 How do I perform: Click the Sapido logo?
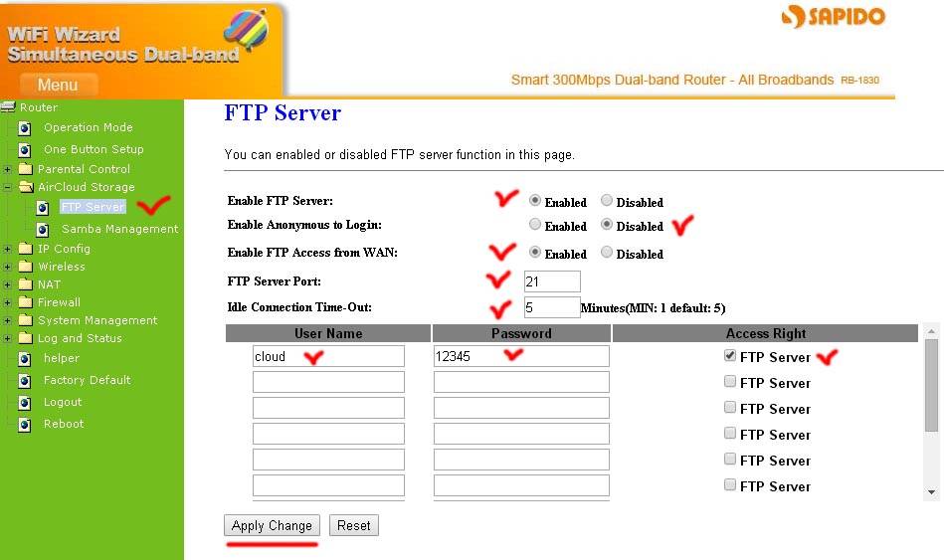coord(833,17)
